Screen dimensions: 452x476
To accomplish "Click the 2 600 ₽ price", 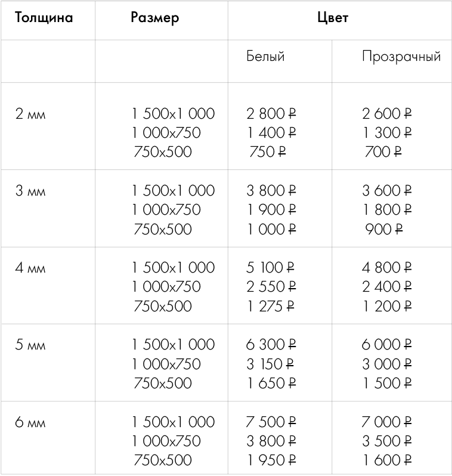I will [x=387, y=113].
